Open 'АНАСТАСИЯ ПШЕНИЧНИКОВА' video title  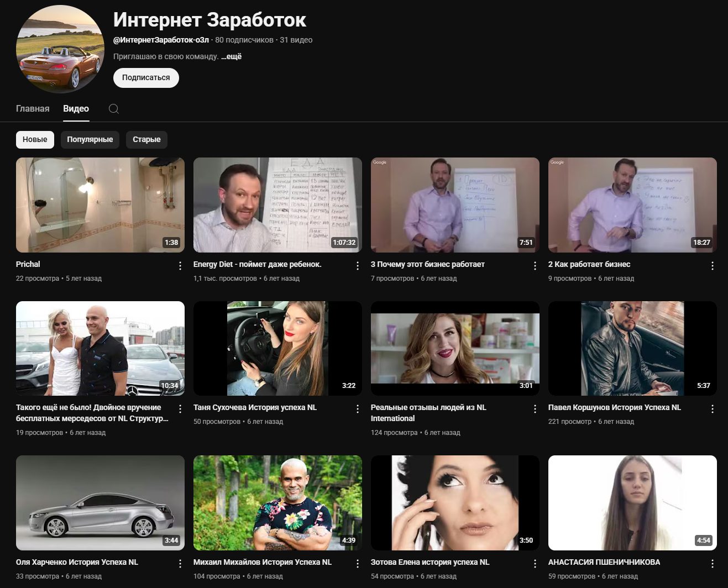point(604,562)
